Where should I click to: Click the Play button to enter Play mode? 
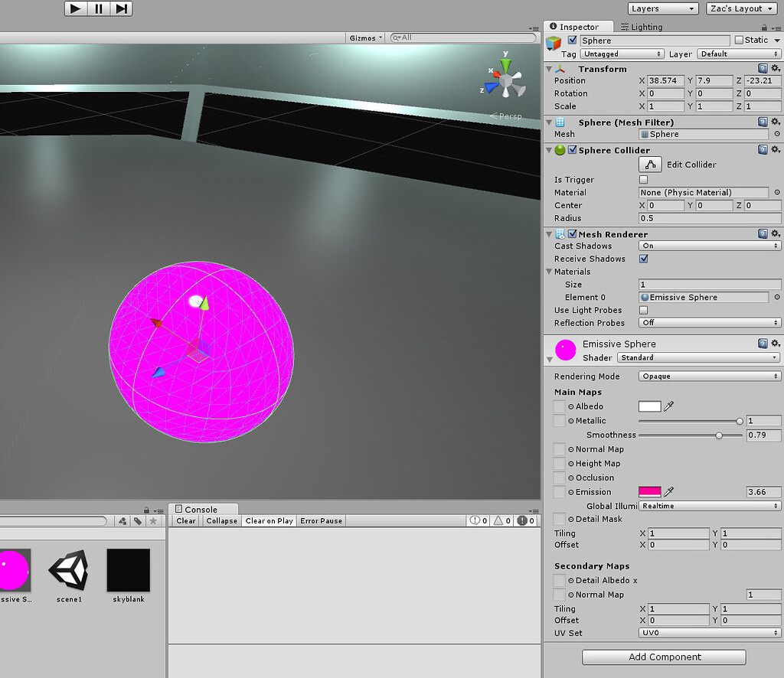tap(74, 8)
